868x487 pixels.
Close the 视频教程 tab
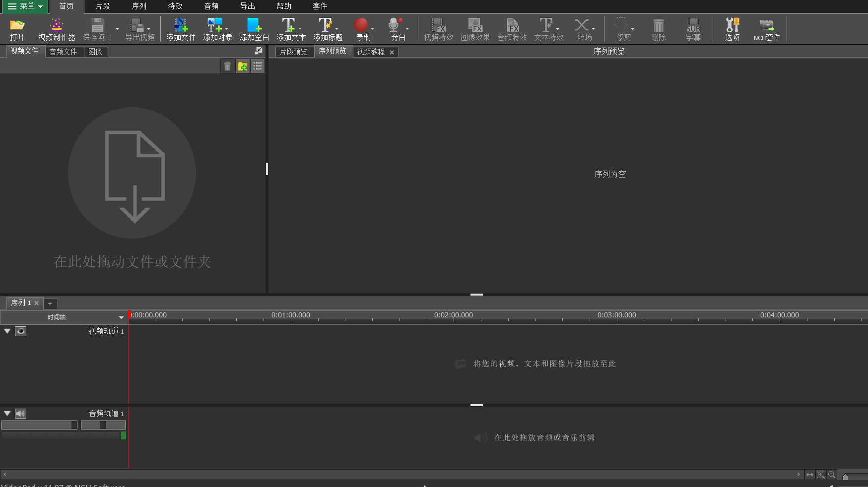392,52
